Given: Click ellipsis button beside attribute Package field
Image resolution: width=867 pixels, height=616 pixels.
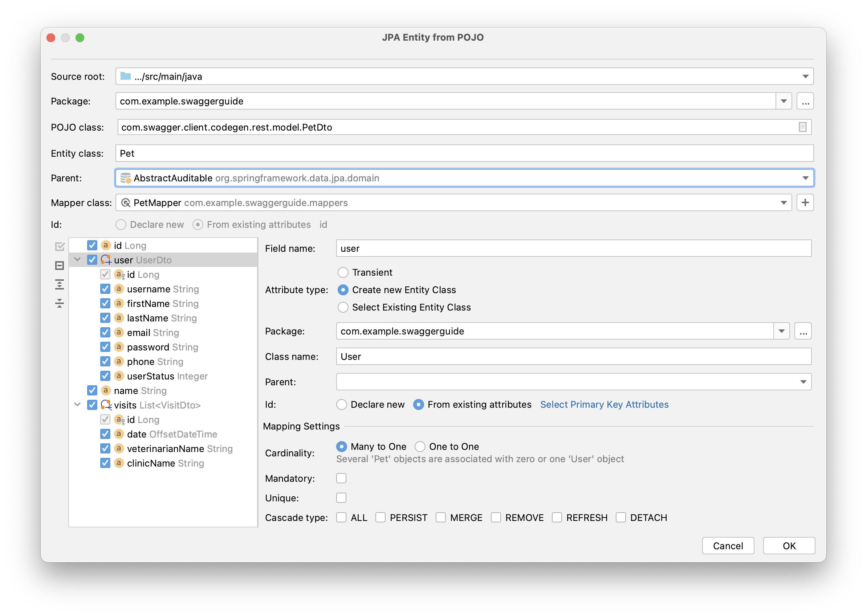Looking at the screenshot, I should tap(803, 331).
